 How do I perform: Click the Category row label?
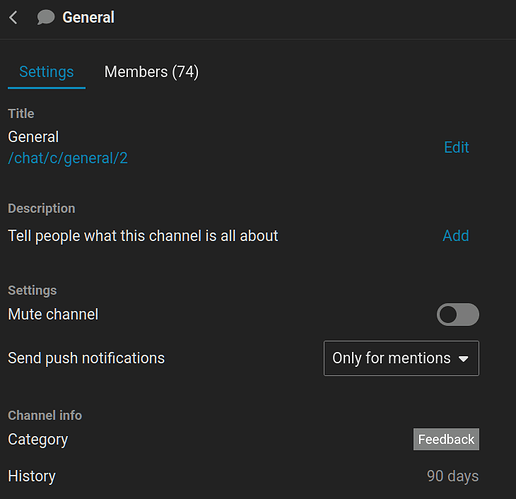click(38, 440)
